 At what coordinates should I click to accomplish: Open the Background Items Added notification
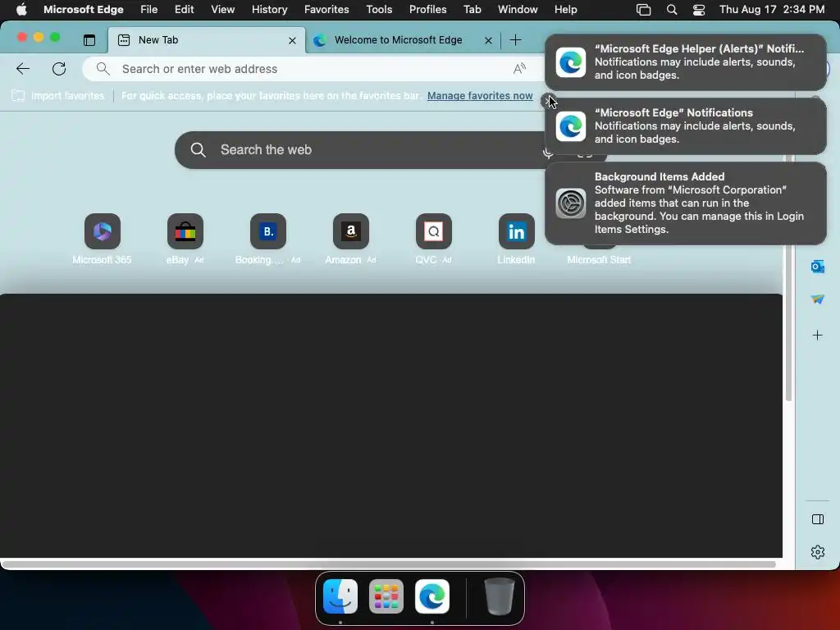[685, 203]
